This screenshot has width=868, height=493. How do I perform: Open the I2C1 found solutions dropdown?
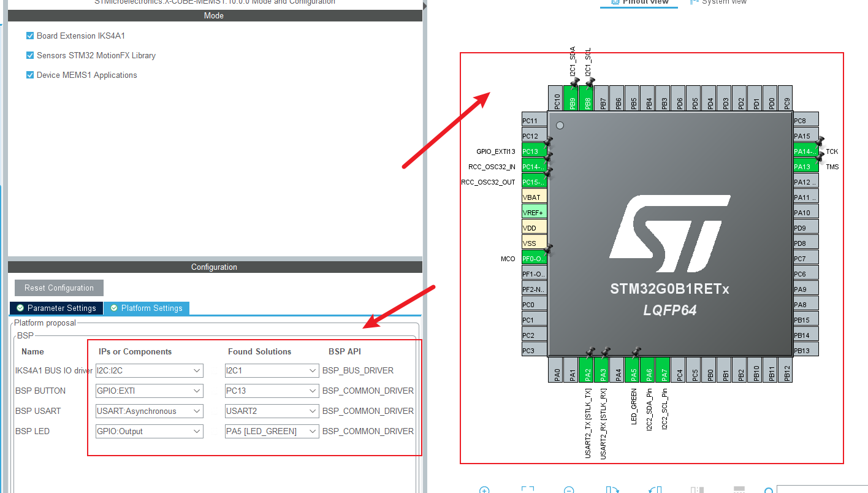[x=272, y=370]
